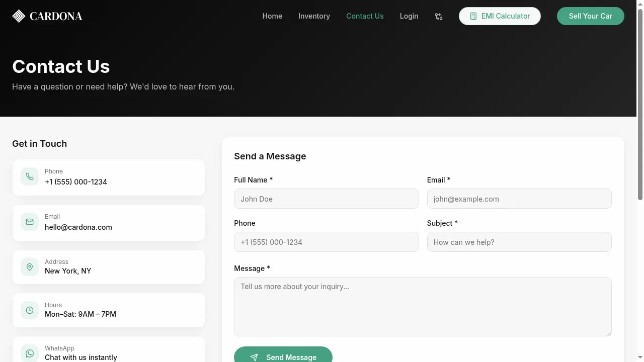Viewport: 644px width, 362px height.
Task: Focus the Full Name input field
Action: (x=327, y=199)
